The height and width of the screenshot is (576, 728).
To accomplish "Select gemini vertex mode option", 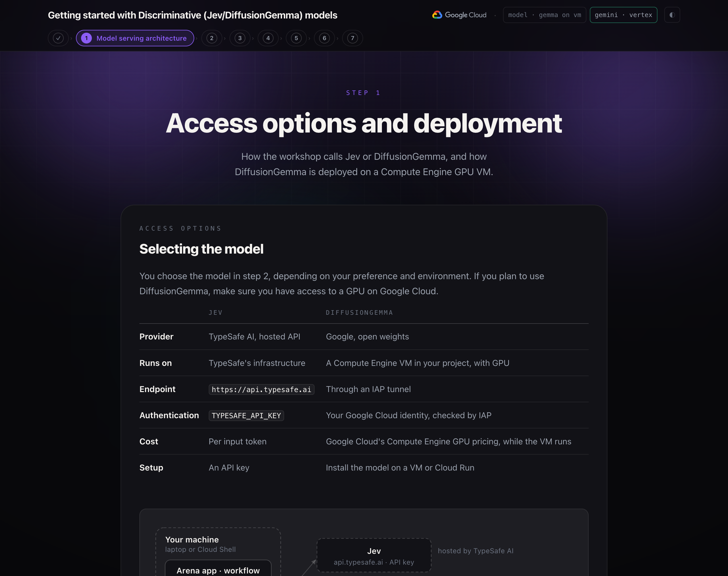I will click(623, 15).
